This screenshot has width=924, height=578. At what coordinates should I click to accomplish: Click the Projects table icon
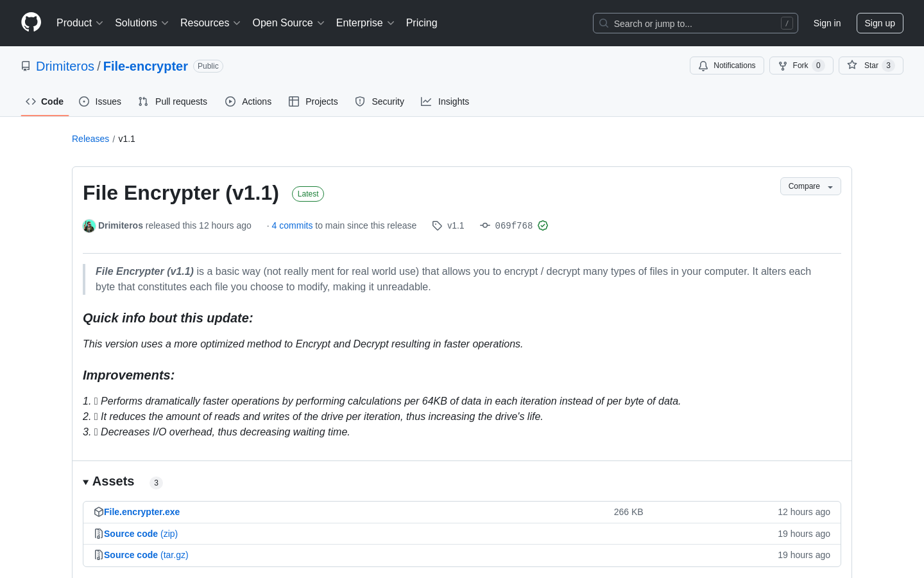294,101
